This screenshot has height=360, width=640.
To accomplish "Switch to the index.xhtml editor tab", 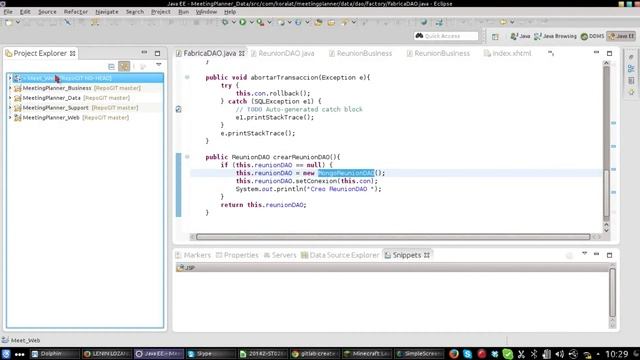I will [508, 53].
